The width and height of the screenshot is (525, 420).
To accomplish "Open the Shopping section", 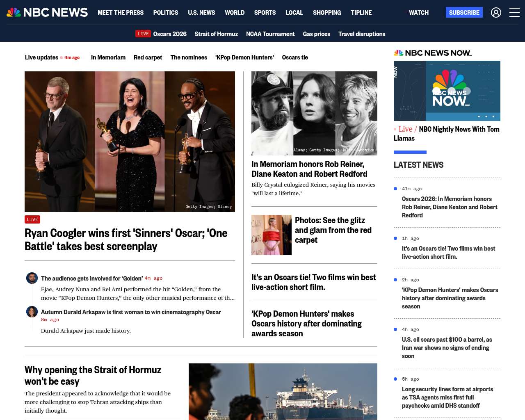I will point(327,13).
